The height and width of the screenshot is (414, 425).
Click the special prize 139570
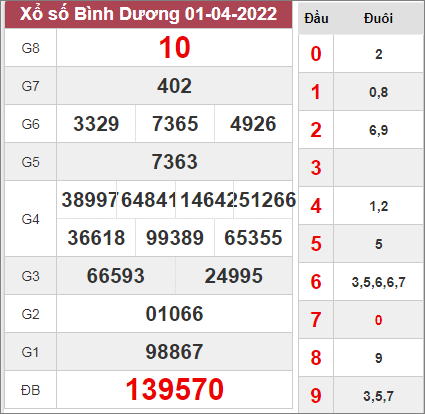[174, 389]
